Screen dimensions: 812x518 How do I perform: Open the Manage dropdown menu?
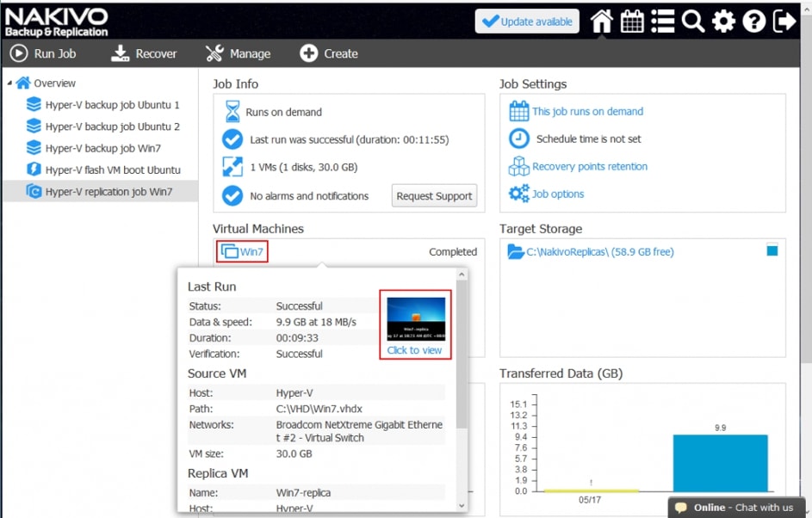tap(239, 53)
